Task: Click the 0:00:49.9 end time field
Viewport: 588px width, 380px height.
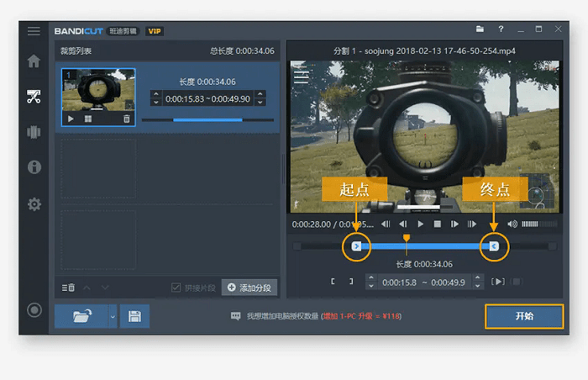Action: (x=448, y=282)
